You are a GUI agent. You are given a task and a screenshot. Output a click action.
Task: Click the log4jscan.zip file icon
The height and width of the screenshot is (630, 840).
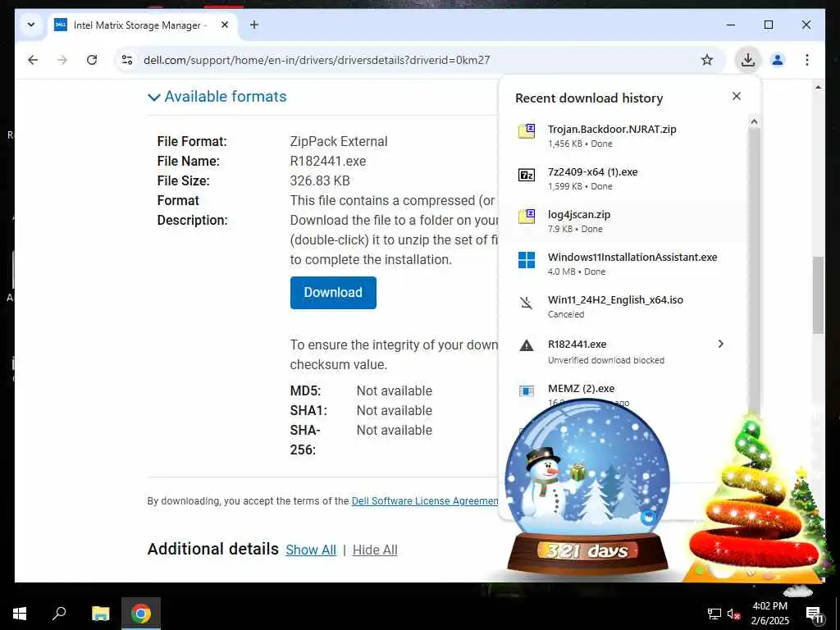click(527, 217)
